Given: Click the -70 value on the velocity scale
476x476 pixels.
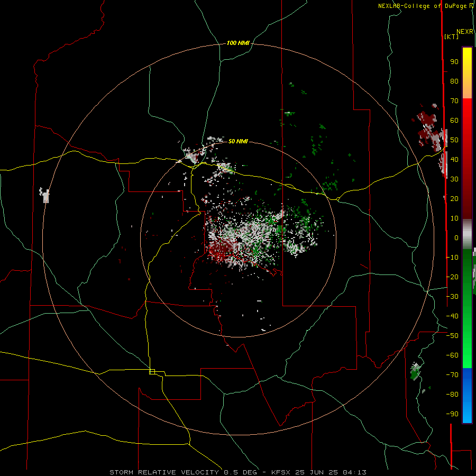Looking at the screenshot, I should [452, 375].
